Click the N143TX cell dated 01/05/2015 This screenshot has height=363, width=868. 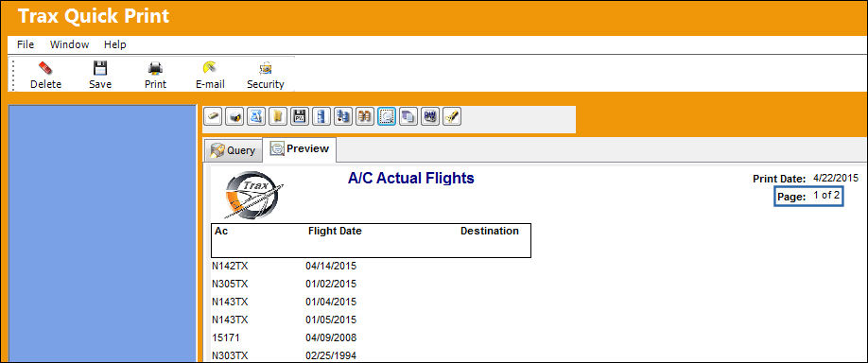[x=230, y=320]
